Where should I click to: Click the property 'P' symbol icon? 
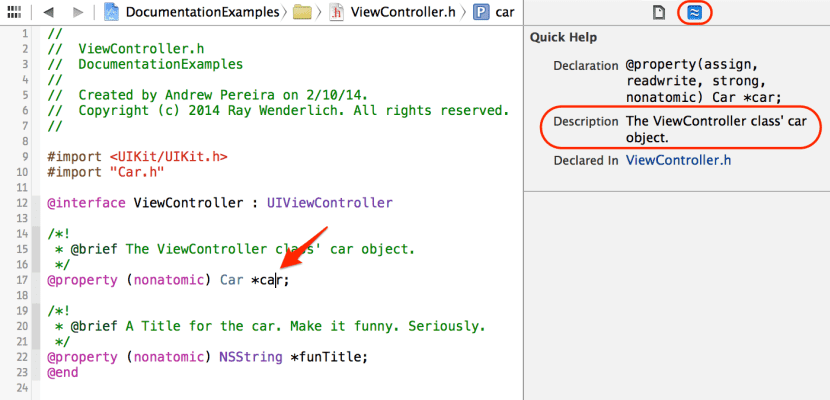(x=481, y=13)
